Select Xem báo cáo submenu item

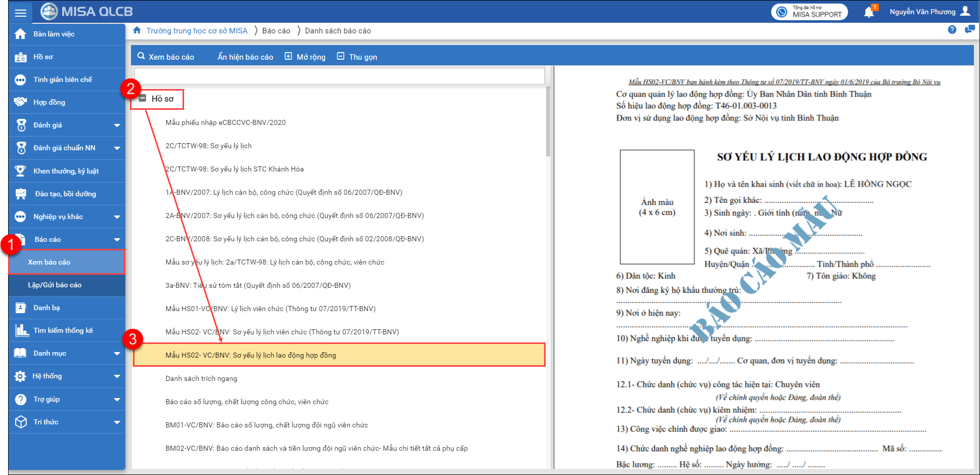(x=49, y=262)
